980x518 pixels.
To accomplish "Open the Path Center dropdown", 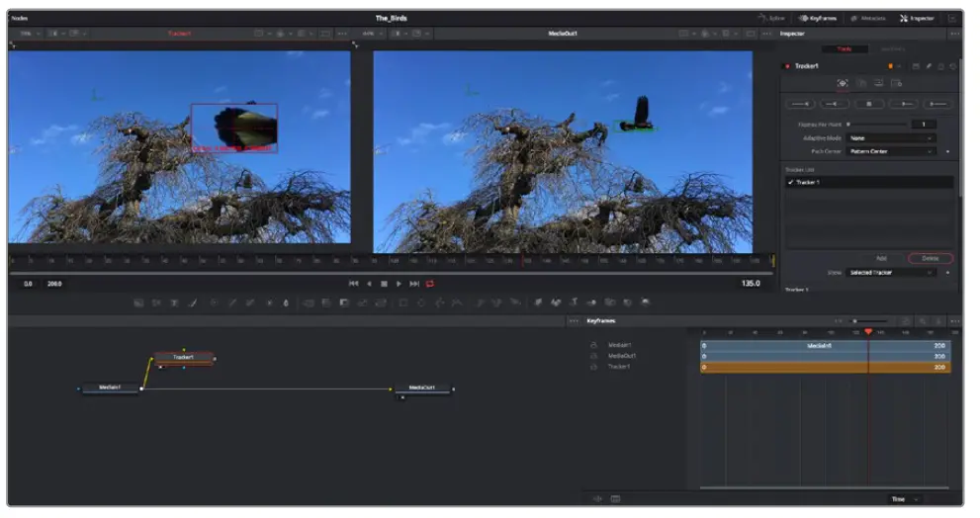I will point(890,151).
